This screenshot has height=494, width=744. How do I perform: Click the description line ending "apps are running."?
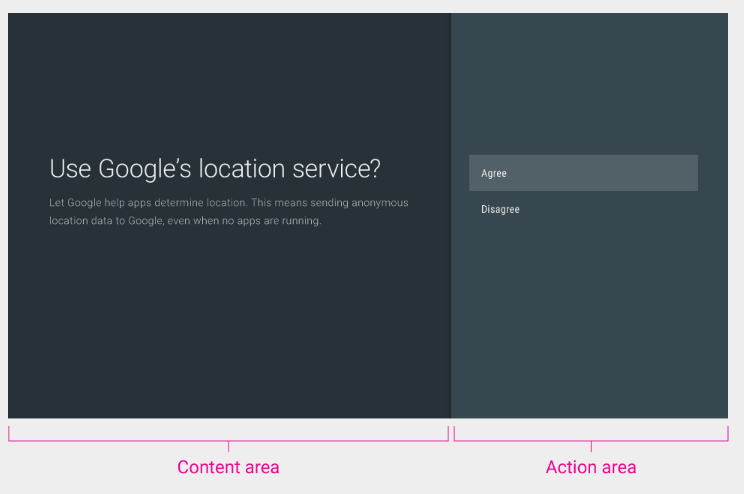click(x=185, y=221)
